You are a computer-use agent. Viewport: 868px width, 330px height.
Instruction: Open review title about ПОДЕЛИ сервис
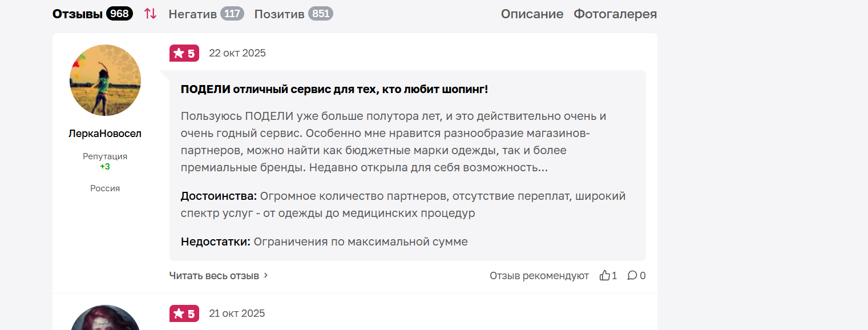click(x=334, y=90)
